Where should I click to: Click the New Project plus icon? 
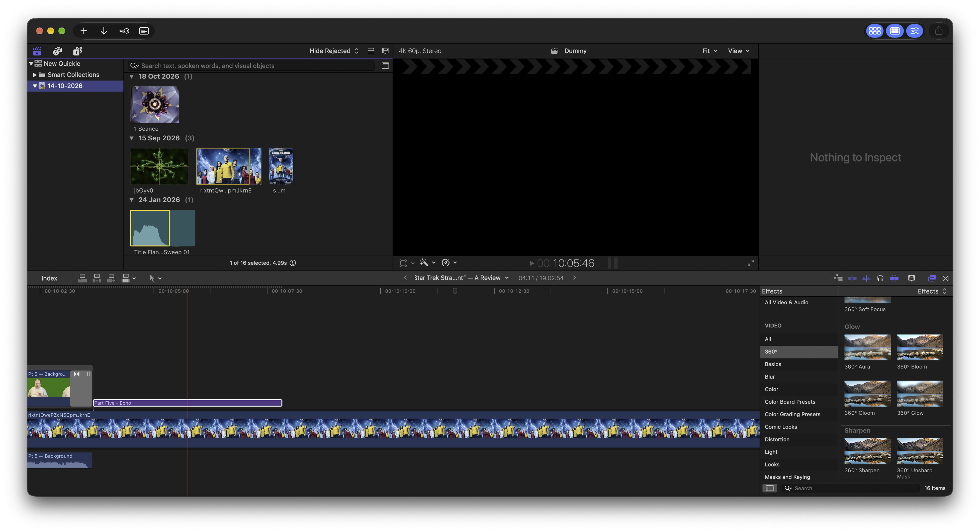84,31
